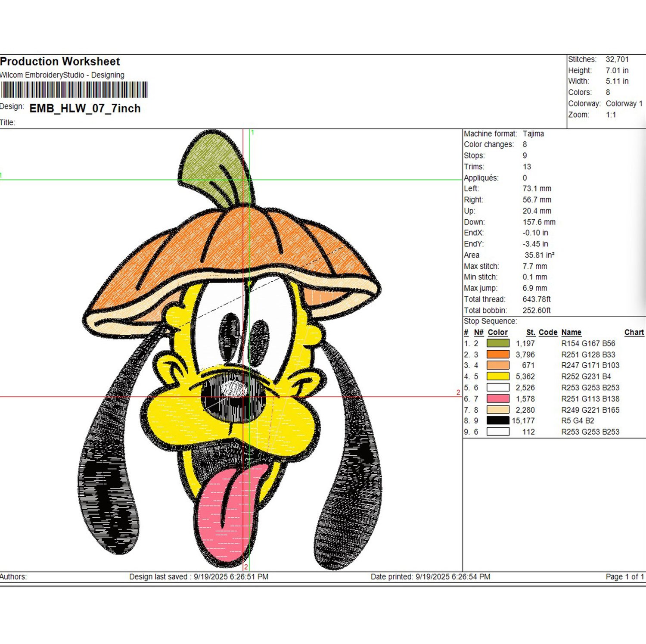Select the color name "R247 G171 B103"
The image size is (646, 644).
(590, 366)
